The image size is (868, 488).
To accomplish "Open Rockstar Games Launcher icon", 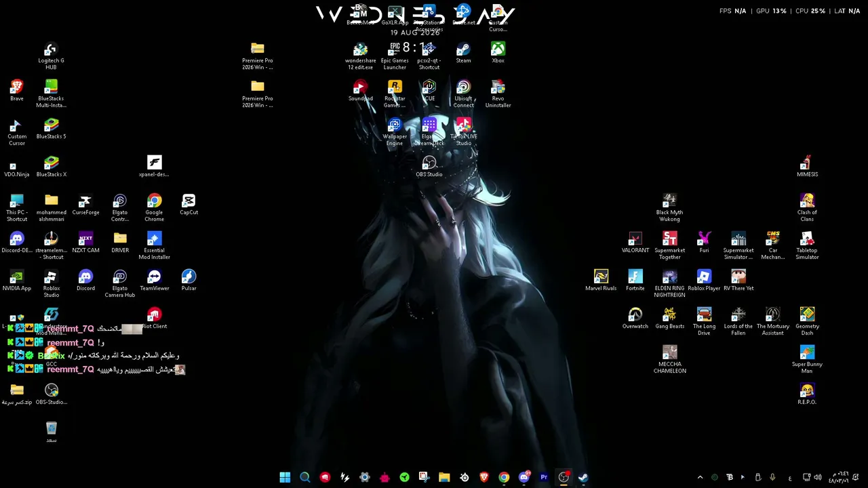I will pos(395,94).
